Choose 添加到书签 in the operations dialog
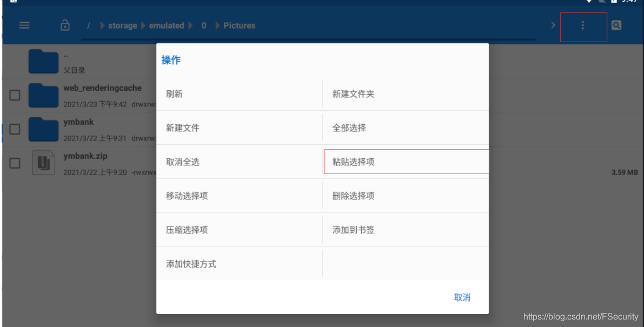 [x=406, y=230]
